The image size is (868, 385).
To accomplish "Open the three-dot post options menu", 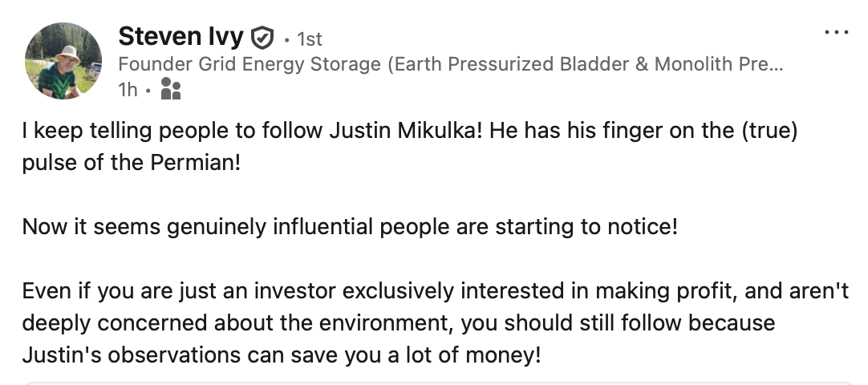I will click(836, 32).
